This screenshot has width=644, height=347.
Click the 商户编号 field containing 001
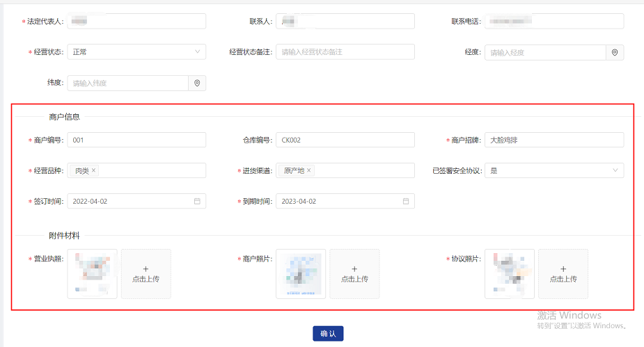tap(136, 140)
